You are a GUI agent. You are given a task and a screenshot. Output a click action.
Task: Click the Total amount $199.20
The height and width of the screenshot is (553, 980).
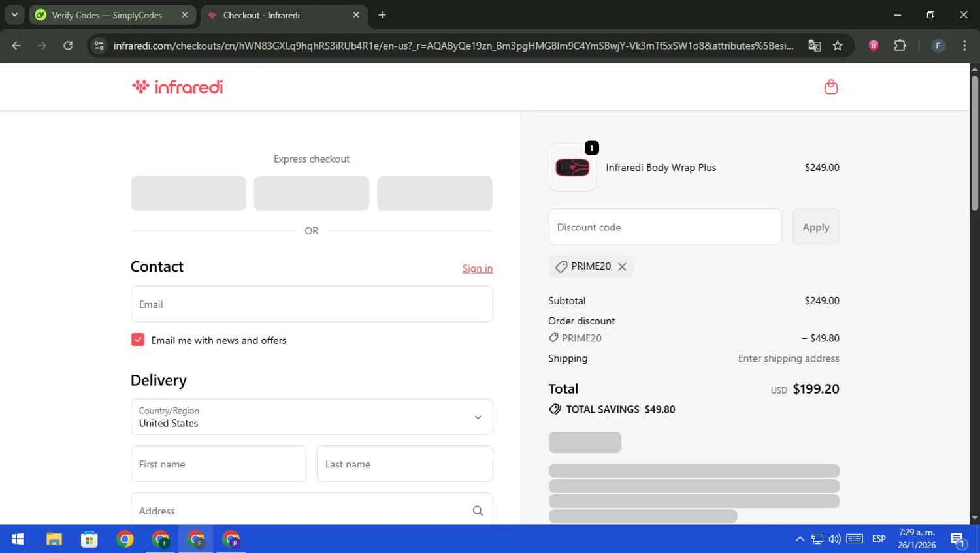816,389
